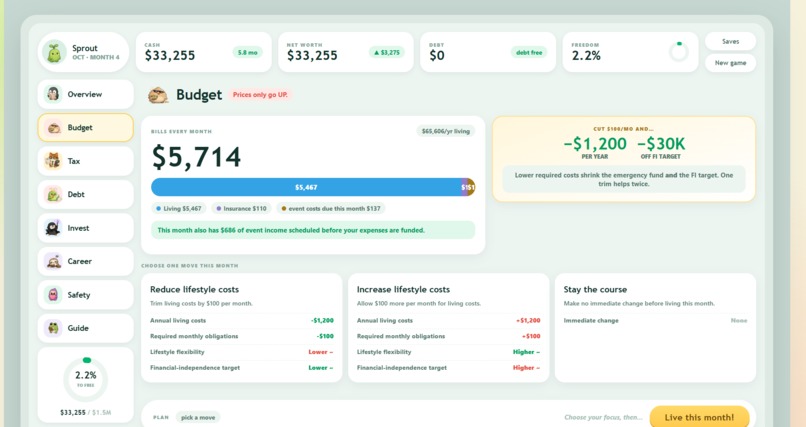Click the Debt creature icon
Viewport: 806px width, 427px height.
click(x=53, y=194)
